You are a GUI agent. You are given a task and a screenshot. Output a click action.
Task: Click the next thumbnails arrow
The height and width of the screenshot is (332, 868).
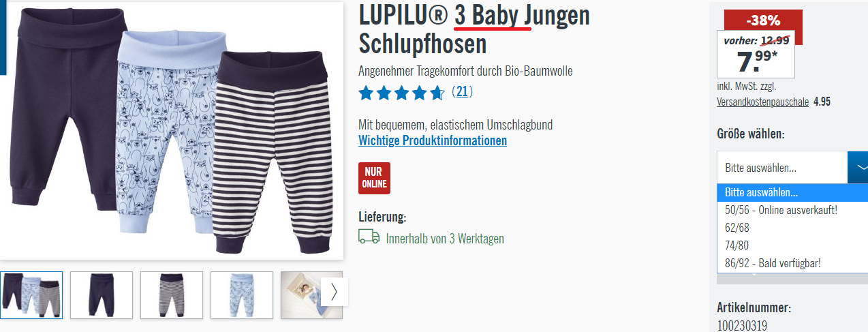[x=334, y=292]
